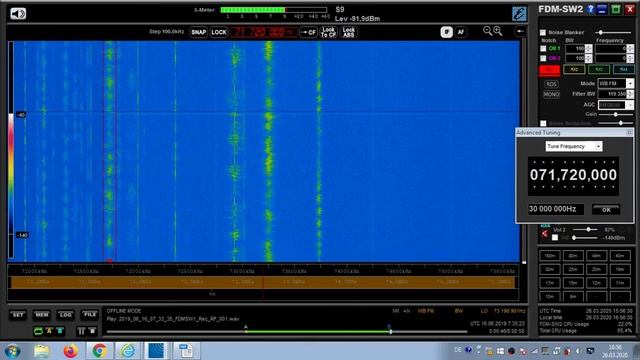The width and height of the screenshot is (640, 360).
Task: Select the red RX1 receiver tab
Action: tap(549, 70)
